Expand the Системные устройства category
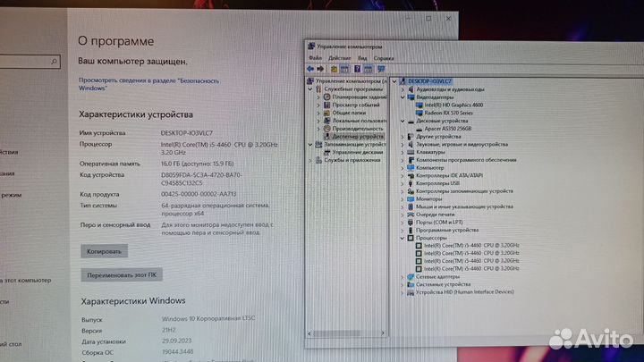 pos(402,284)
